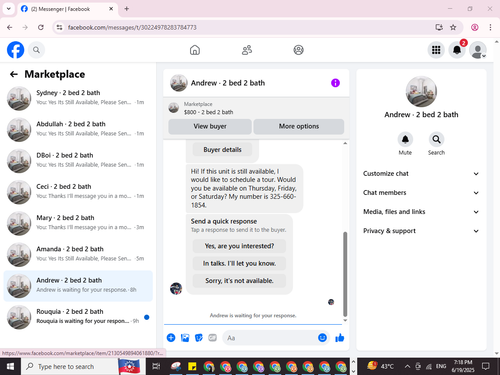Reload the page in Chrome

pos(41,27)
